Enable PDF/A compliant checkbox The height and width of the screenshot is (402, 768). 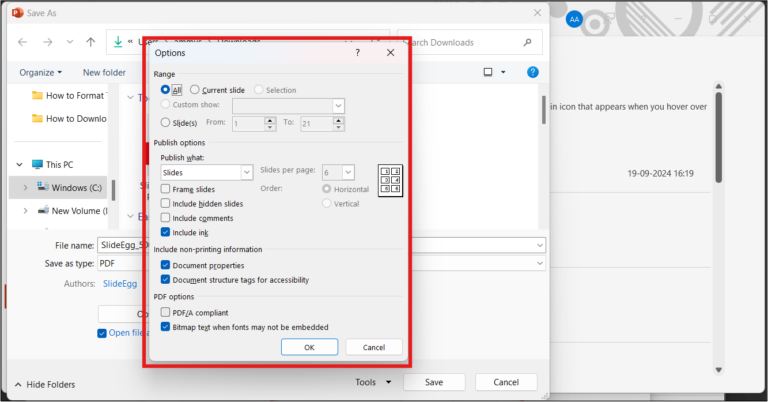(166, 312)
